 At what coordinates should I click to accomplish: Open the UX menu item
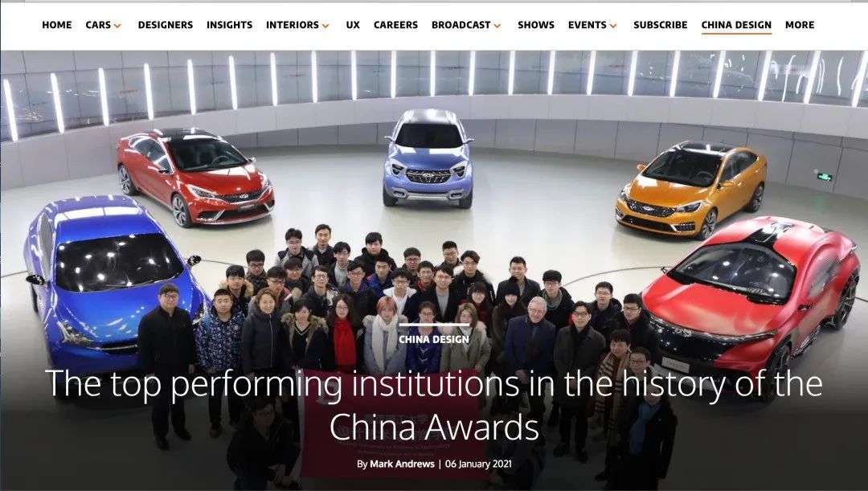(x=353, y=25)
